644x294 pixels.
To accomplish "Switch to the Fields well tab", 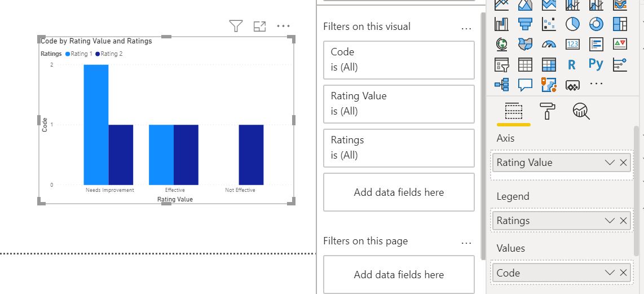I will [x=513, y=111].
